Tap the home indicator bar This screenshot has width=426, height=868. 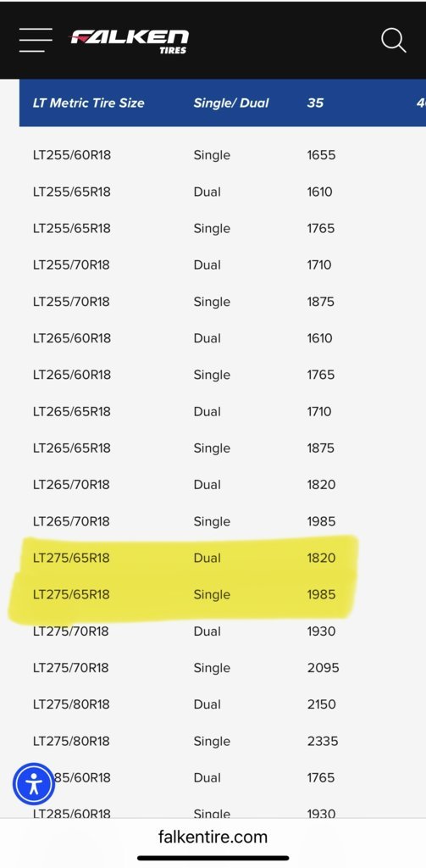click(x=213, y=858)
